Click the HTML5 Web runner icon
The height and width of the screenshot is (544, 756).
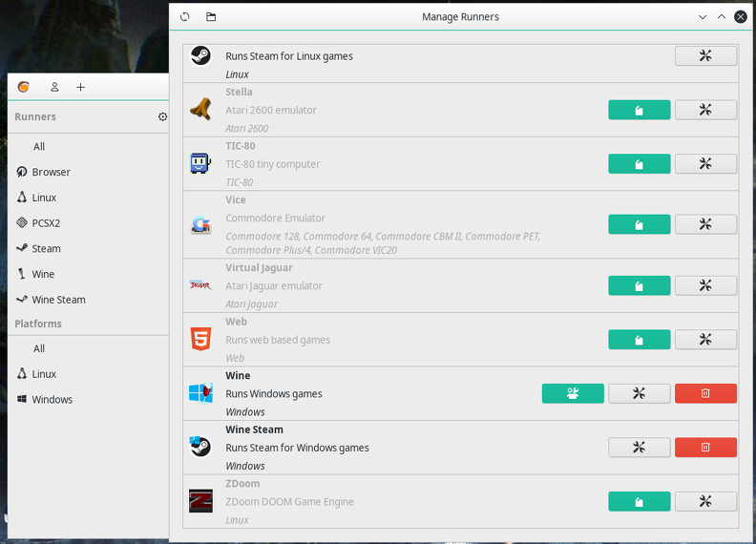tap(200, 340)
